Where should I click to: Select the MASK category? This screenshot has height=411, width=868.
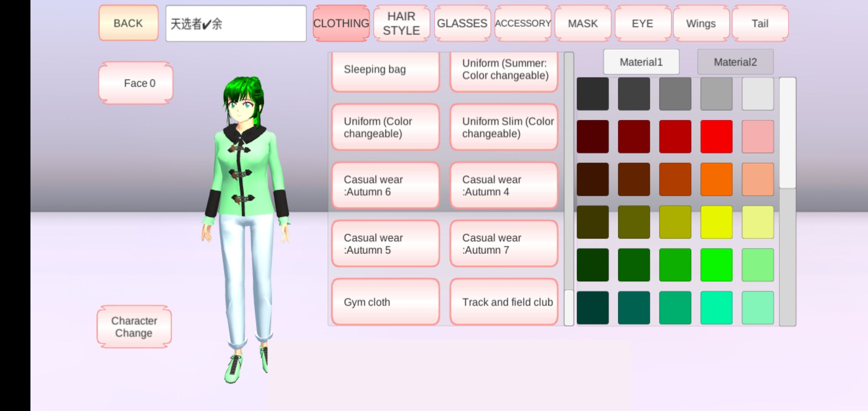point(582,23)
